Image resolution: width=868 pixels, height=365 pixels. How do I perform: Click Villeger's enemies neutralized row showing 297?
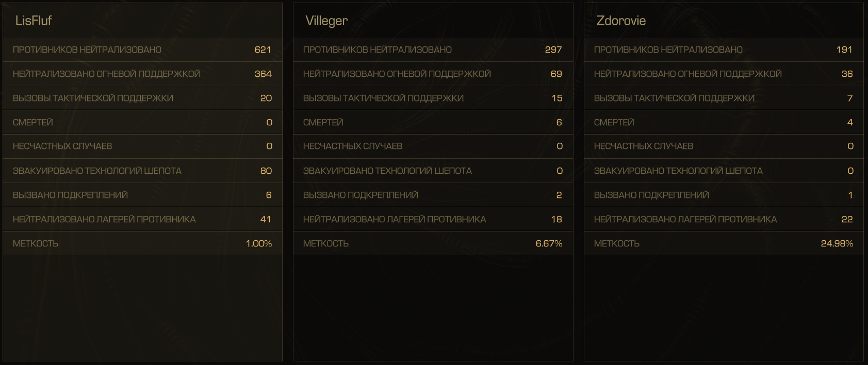coord(433,49)
